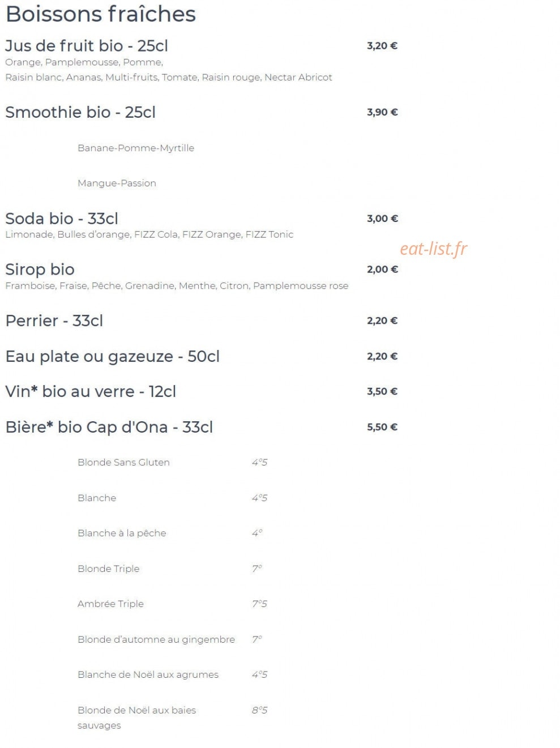Viewport: 560px width, 748px height.
Task: Select the Ambrée Triple beer option
Action: coord(110,604)
